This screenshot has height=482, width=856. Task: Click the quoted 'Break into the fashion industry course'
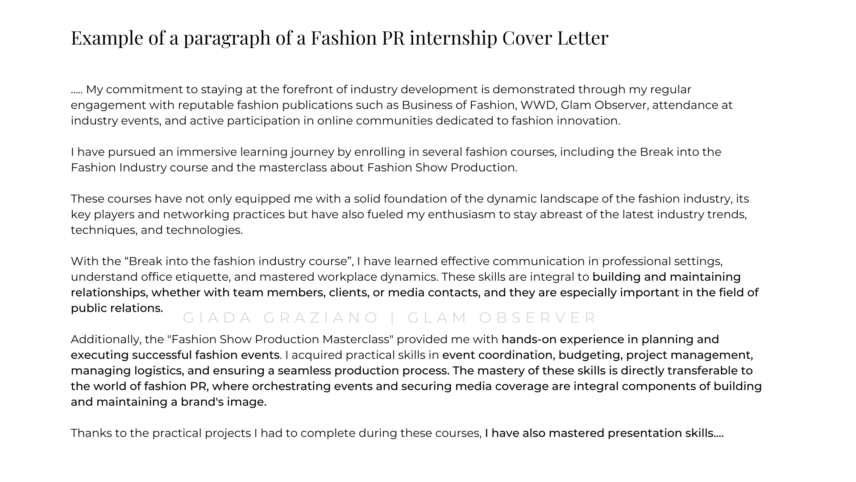[239, 261]
